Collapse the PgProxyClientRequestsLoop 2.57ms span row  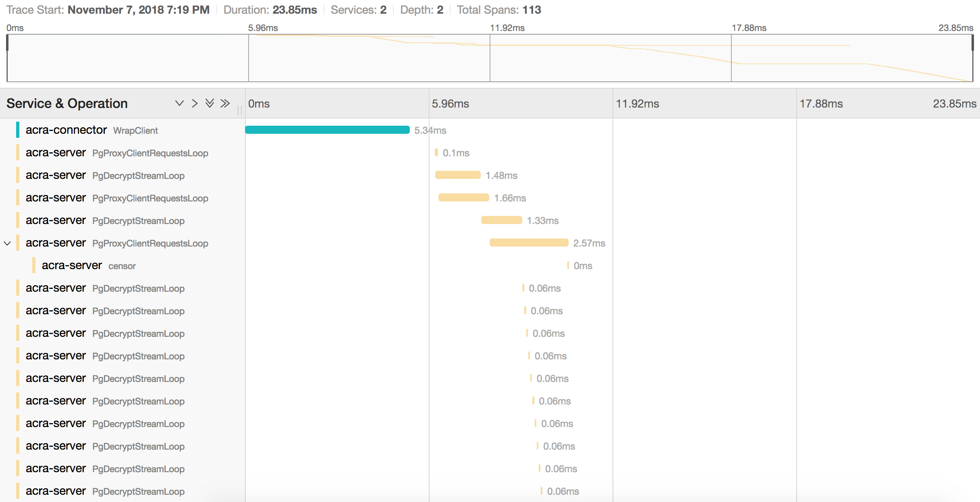(7, 243)
